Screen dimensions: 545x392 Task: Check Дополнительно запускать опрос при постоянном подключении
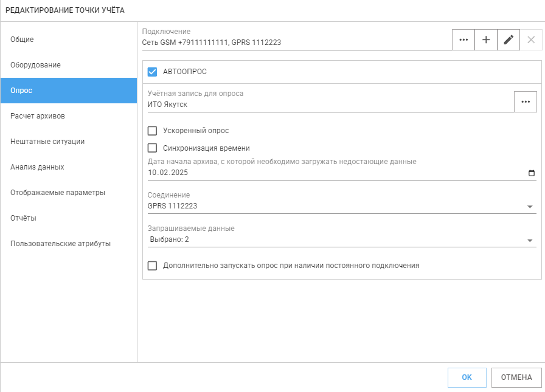click(152, 266)
